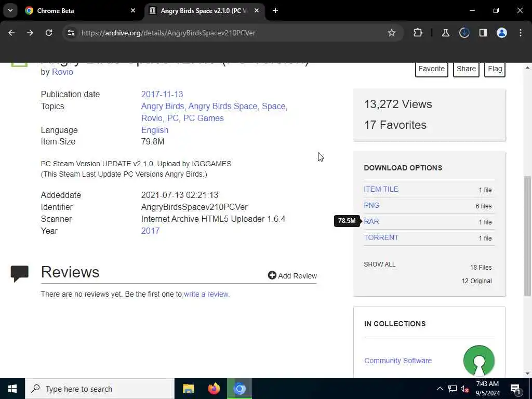Click the Chrome Beta taskbar icon

pyautogui.click(x=239, y=389)
